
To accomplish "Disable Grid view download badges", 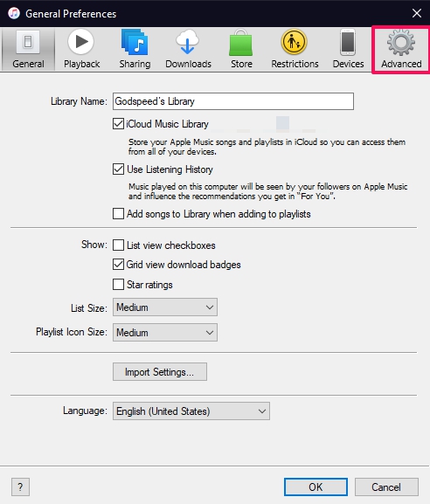I will [x=118, y=264].
